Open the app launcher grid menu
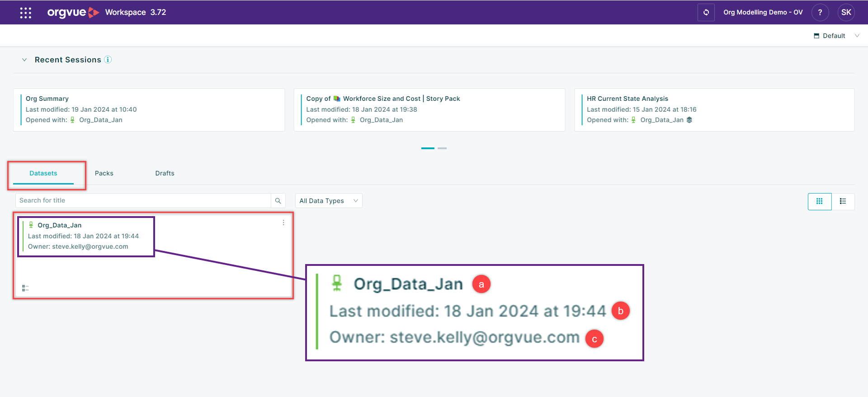The image size is (868, 397). point(26,13)
